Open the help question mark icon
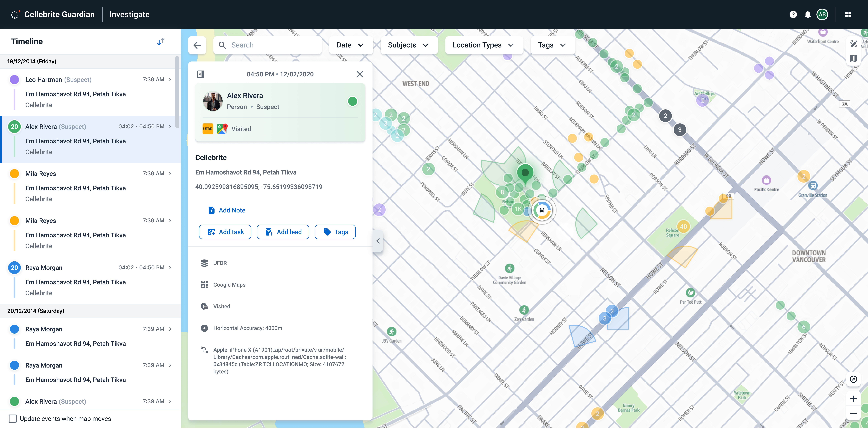This screenshot has width=868, height=429. point(793,14)
